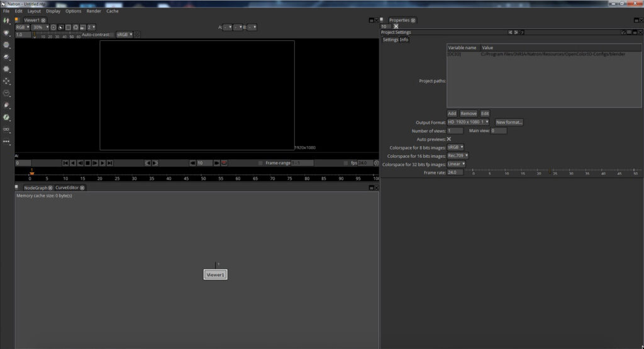Open the proxy level 2 dropdown
The image size is (644, 349).
point(91,28)
